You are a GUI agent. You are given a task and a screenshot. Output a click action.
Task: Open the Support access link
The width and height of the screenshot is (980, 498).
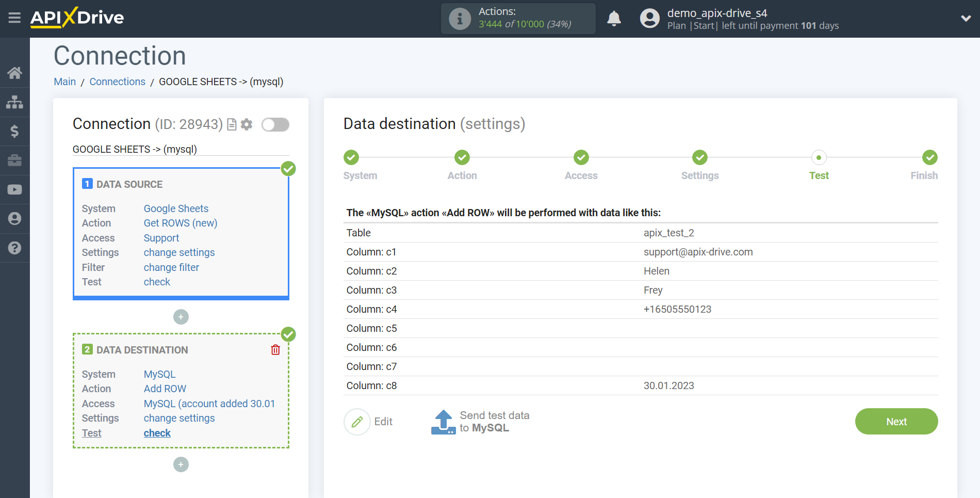click(161, 238)
